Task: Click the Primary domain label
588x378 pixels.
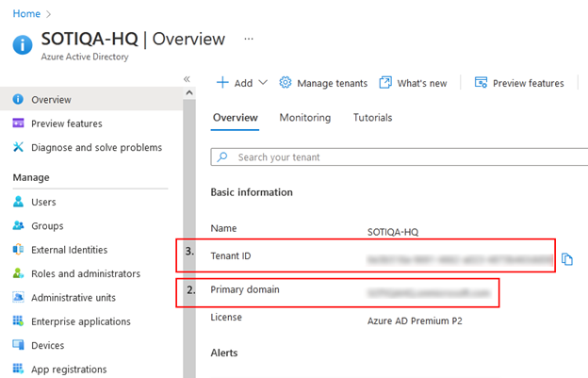Action: tap(244, 289)
